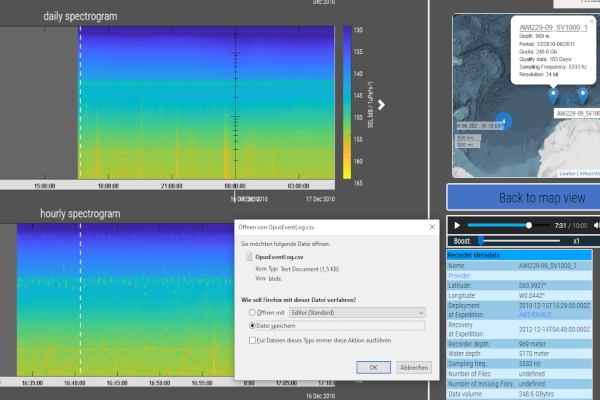Click the black cursor line in daily spectrogram
The width and height of the screenshot is (600, 400).
[235, 102]
